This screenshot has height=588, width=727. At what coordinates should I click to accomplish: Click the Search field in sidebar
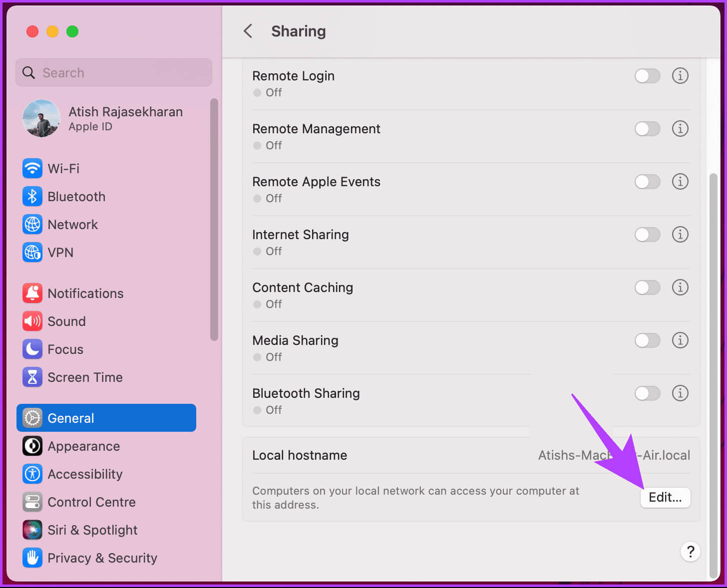pyautogui.click(x=114, y=73)
